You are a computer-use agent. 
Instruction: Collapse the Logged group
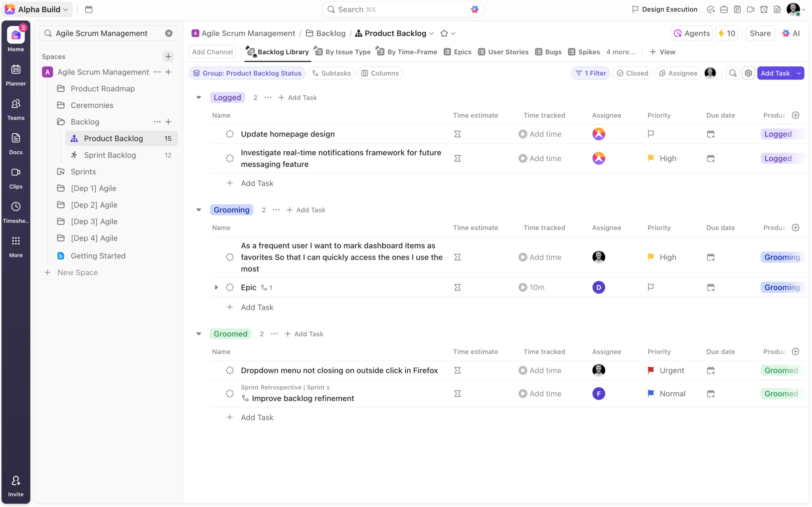point(199,98)
